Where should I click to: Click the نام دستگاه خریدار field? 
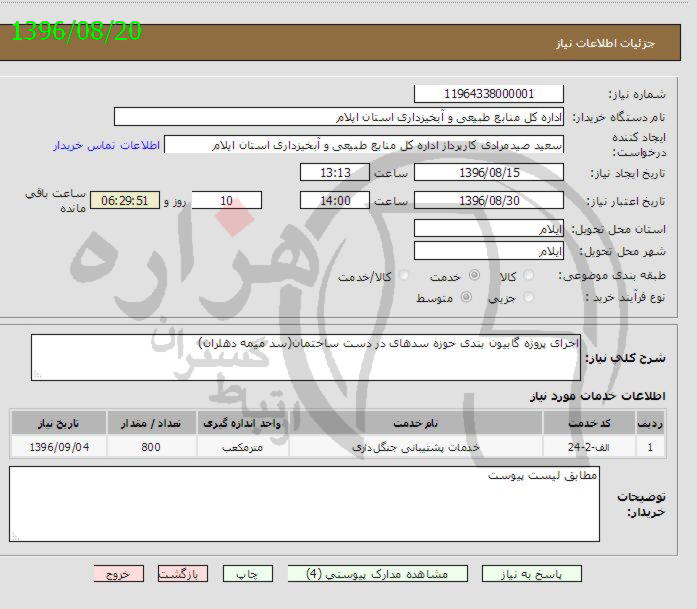coord(339,117)
